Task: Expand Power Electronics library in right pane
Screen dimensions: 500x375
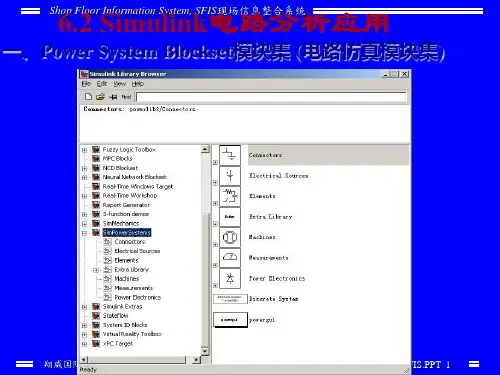Action: [x=215, y=286]
